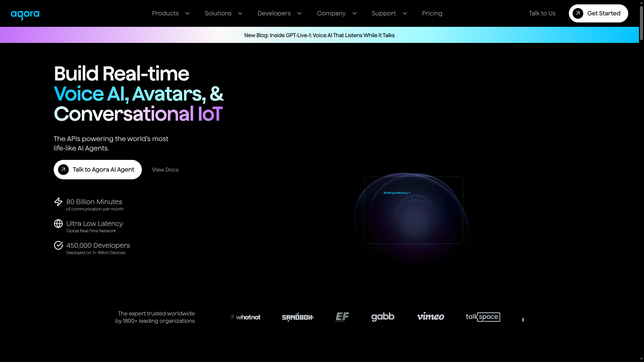Click the Whatnot logo
Viewport: 644px width, 362px height.
[245, 317]
